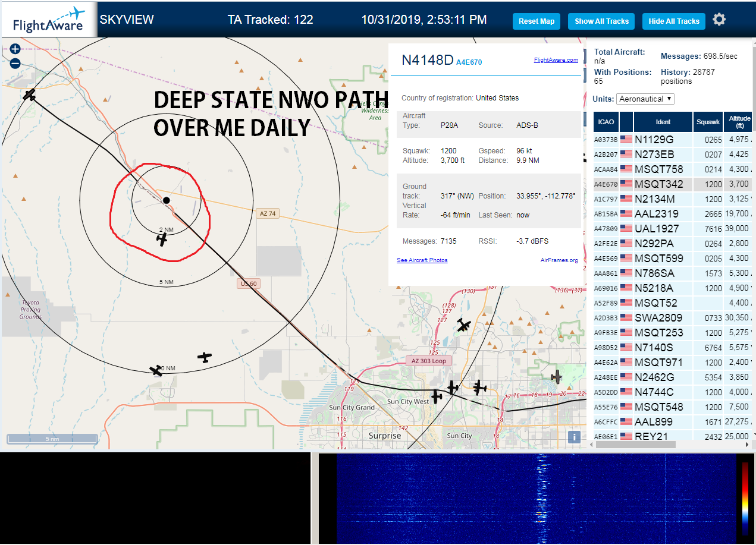Open the See Aircraft Photos link
This screenshot has height=545, width=756.
click(422, 260)
